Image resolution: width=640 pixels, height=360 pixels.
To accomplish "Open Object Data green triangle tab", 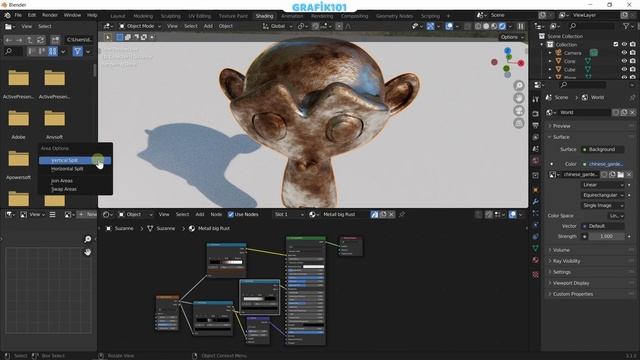I will pyautogui.click(x=536, y=248).
